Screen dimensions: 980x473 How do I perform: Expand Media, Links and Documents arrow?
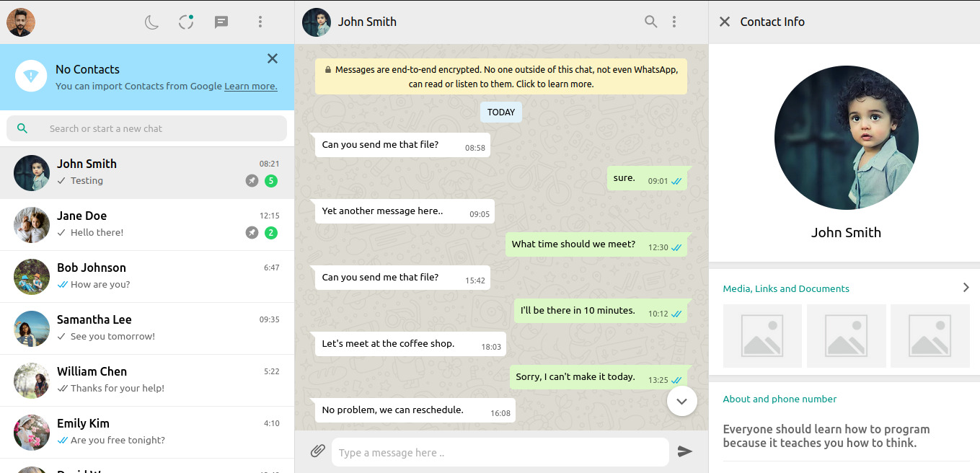(966, 288)
